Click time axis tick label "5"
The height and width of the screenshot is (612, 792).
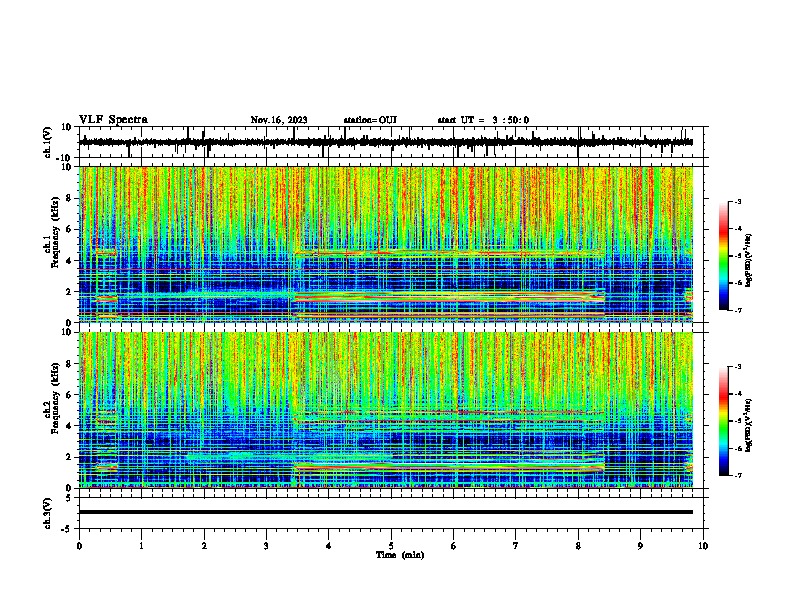click(391, 546)
